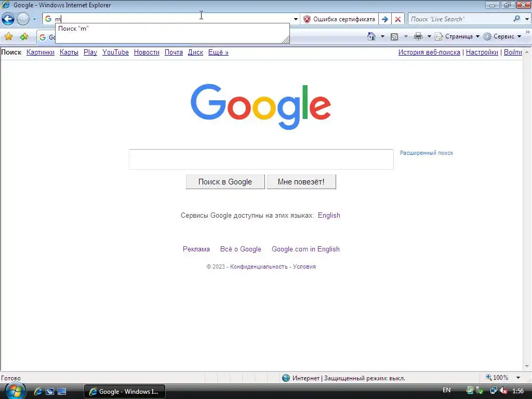Click the Print icon
Image resolution: width=532 pixels, height=399 pixels.
point(418,36)
